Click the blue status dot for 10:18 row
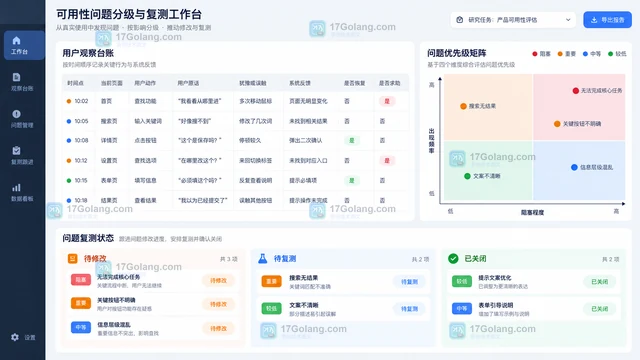Image resolution: width=640 pixels, height=360 pixels. (69, 200)
